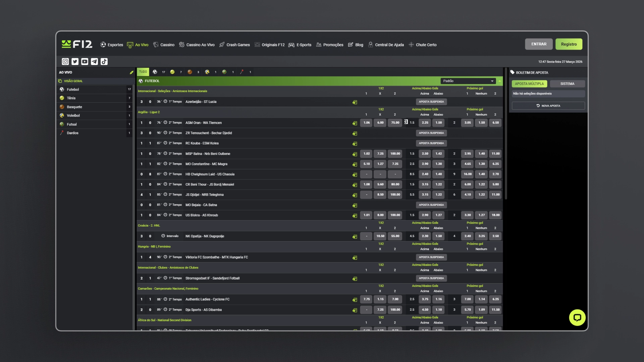Open Argélia - Ligue 2 league link

point(149,112)
